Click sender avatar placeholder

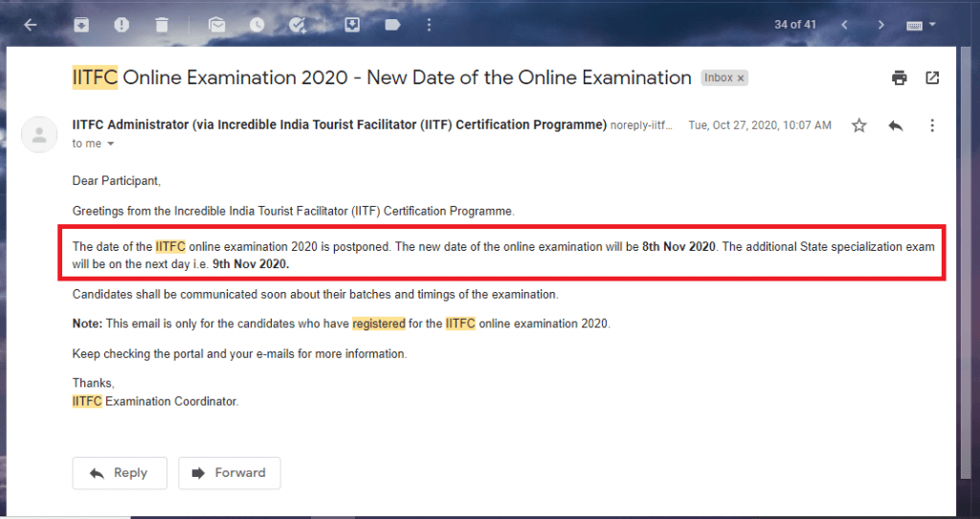click(x=39, y=134)
